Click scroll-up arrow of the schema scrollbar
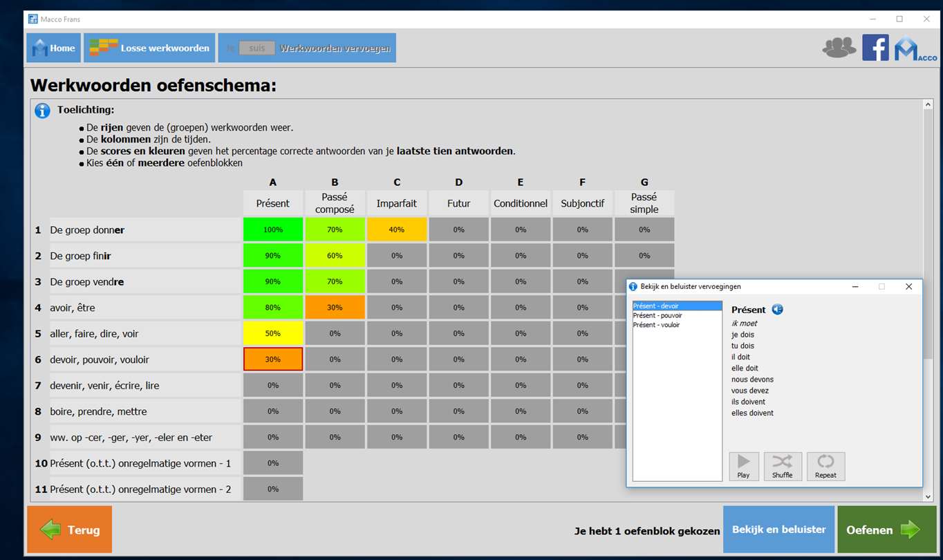Viewport: 943px width, 560px height. tap(928, 105)
